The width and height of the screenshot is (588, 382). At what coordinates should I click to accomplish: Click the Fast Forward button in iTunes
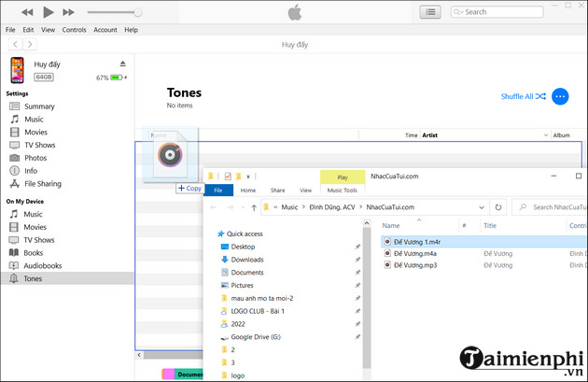[68, 12]
